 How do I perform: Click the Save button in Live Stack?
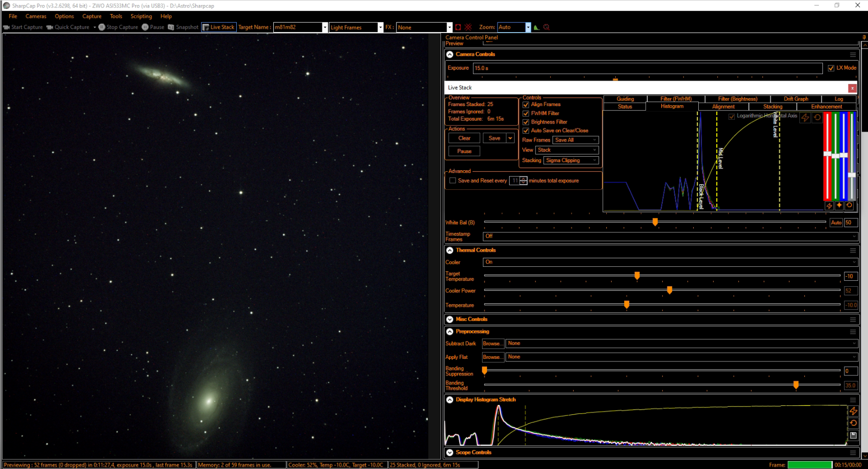495,139
